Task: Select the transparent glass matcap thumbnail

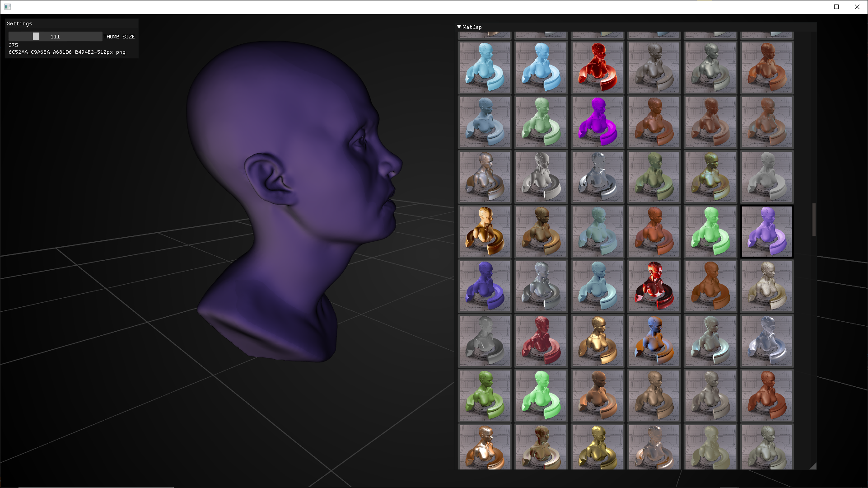Action: pos(597,177)
